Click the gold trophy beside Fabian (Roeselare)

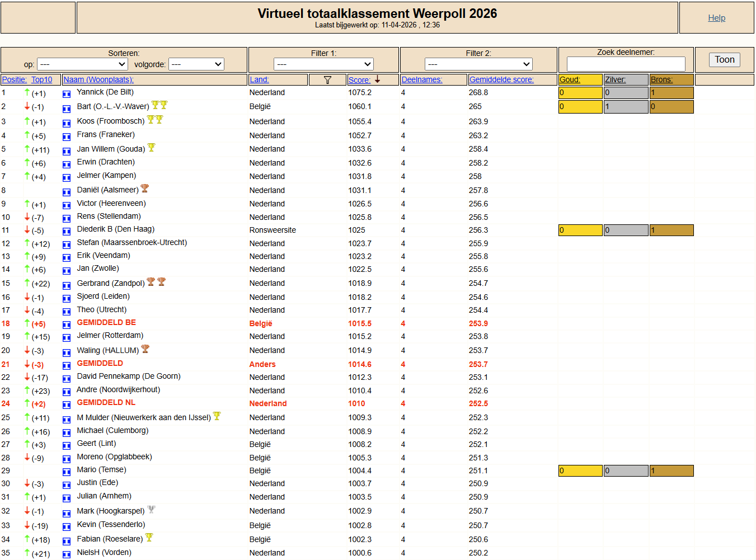[x=149, y=538]
